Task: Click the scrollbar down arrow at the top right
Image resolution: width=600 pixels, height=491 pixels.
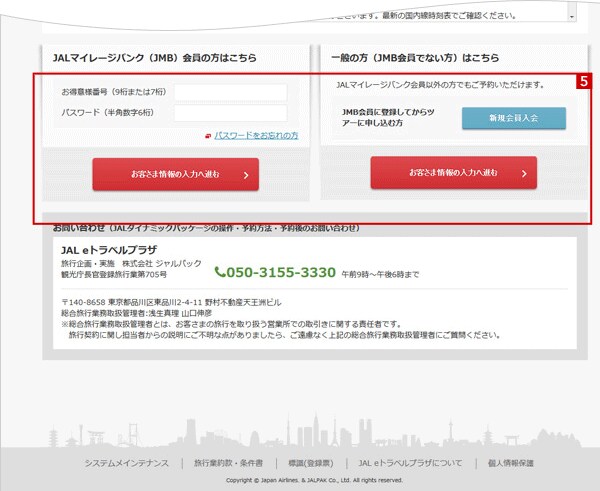Action: (x=571, y=17)
